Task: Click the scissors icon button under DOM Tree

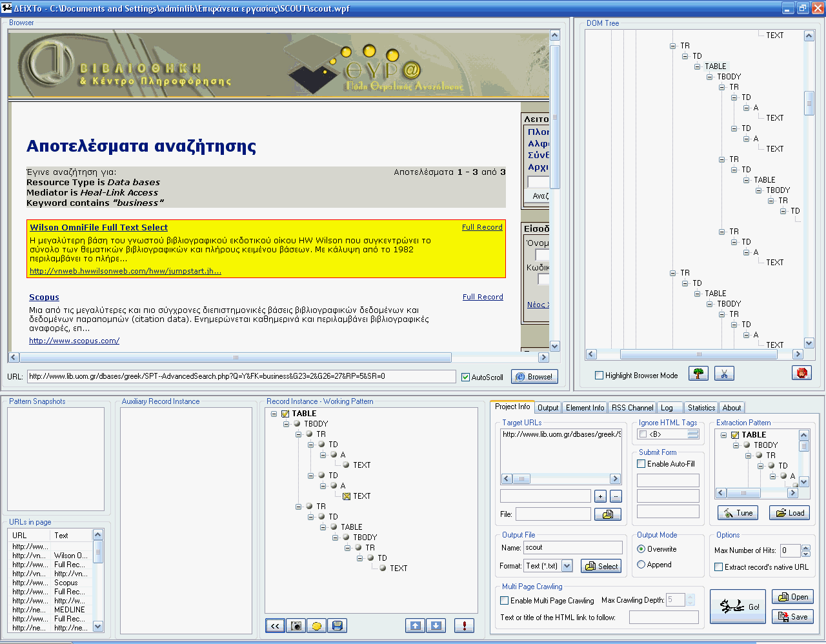Action: (x=724, y=373)
